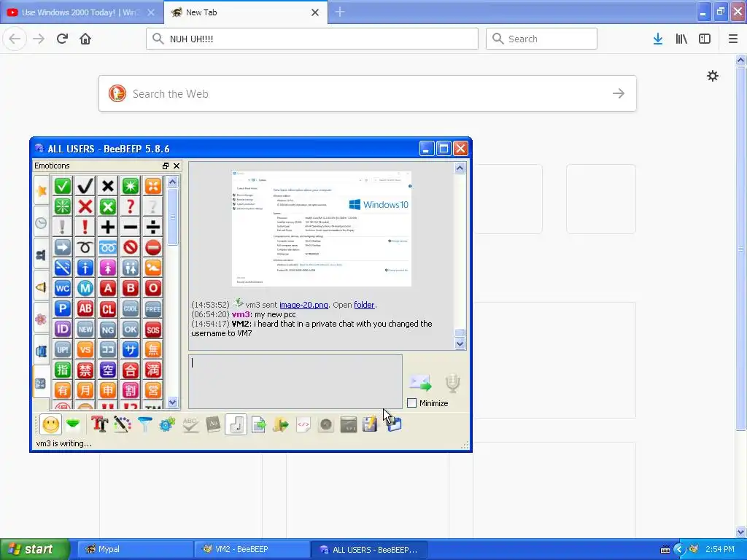Switch to VM2 - BeeBEEP taskbar window

pyautogui.click(x=252, y=549)
